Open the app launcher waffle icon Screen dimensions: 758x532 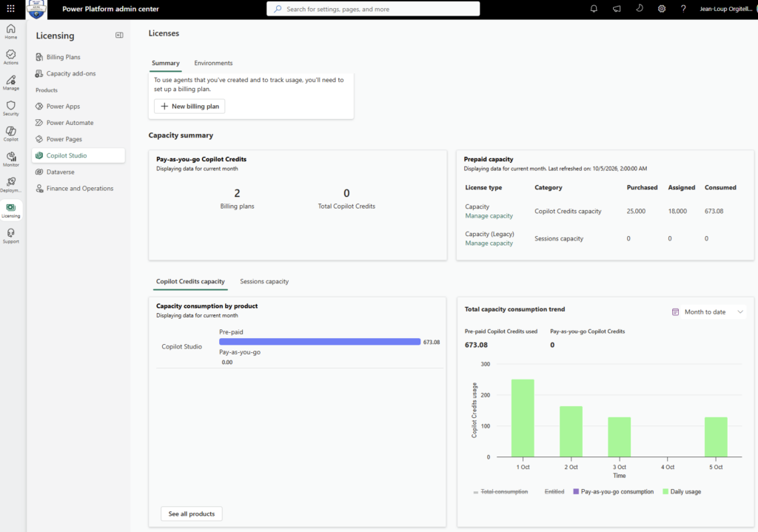pyautogui.click(x=10, y=9)
